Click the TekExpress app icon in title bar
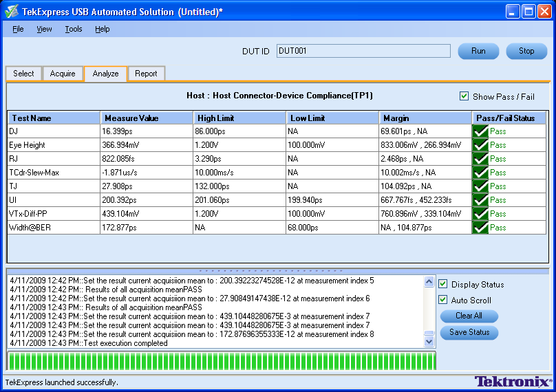Viewport: 556px width, 392px height. 12,12
